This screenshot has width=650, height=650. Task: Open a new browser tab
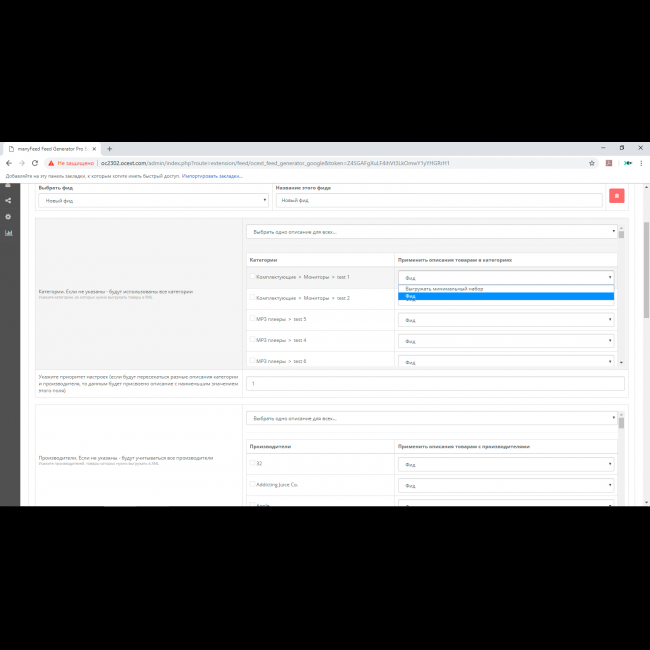click(109, 149)
